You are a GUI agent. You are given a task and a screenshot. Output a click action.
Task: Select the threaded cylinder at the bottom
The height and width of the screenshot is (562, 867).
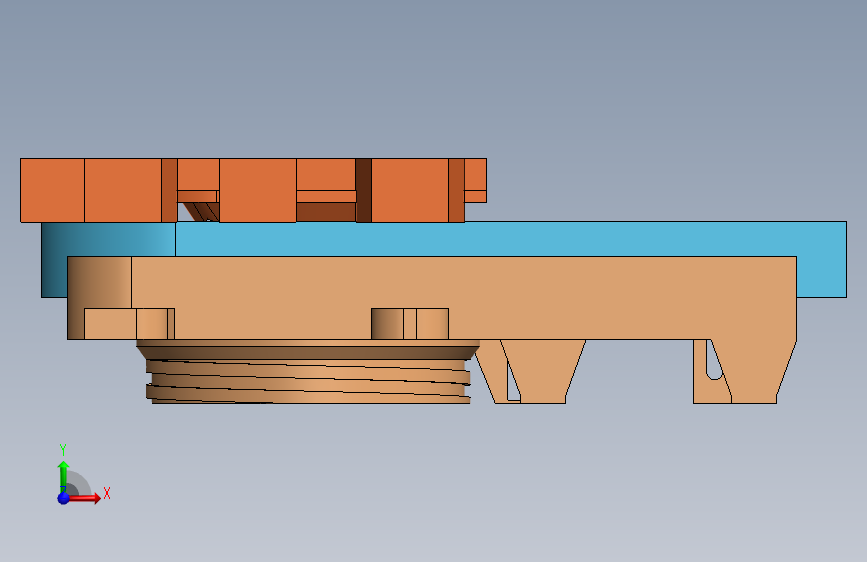(x=308, y=372)
